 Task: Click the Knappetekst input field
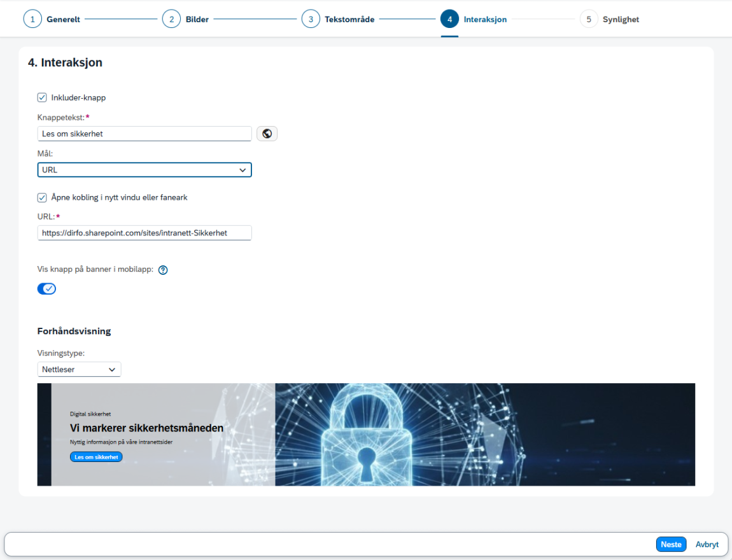pos(144,134)
